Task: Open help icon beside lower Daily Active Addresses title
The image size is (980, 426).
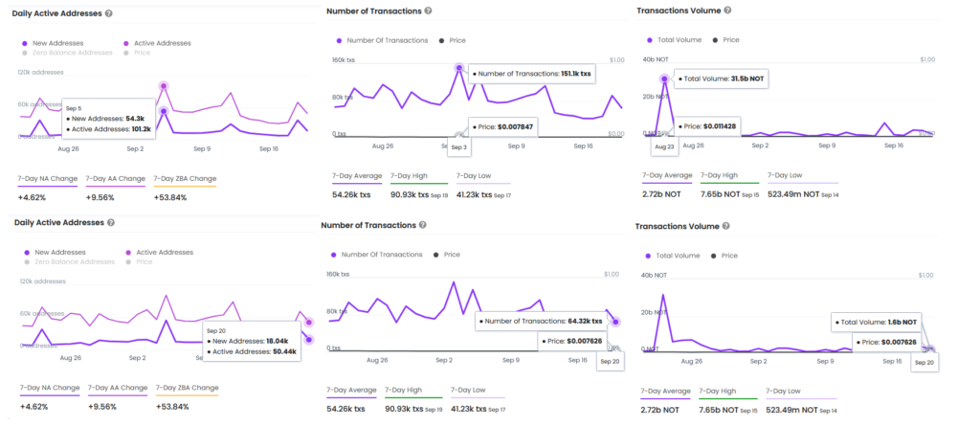Action: pos(111,222)
